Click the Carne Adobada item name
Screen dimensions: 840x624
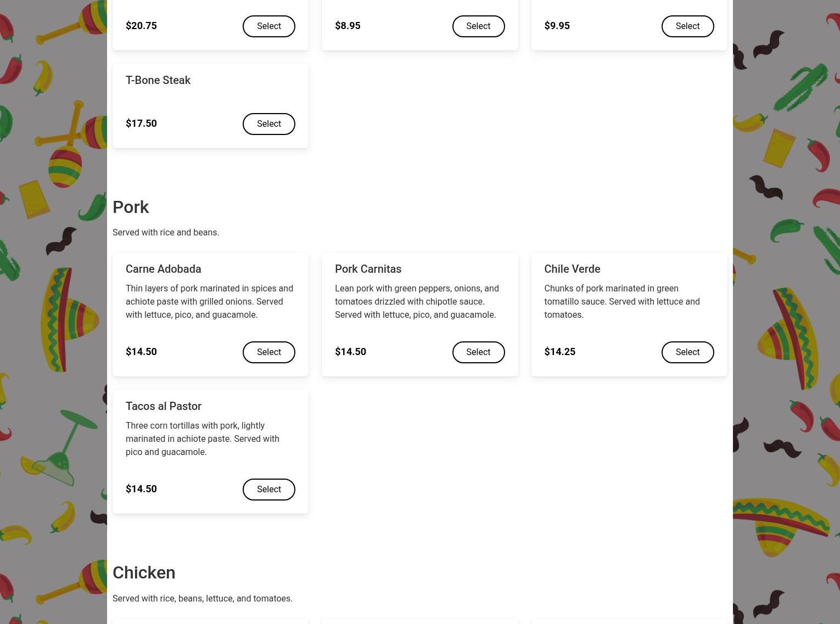[x=164, y=269]
